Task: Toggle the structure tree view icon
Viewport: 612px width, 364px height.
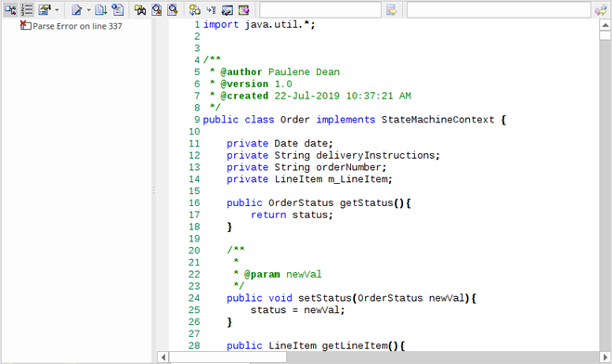Action: 10,10
